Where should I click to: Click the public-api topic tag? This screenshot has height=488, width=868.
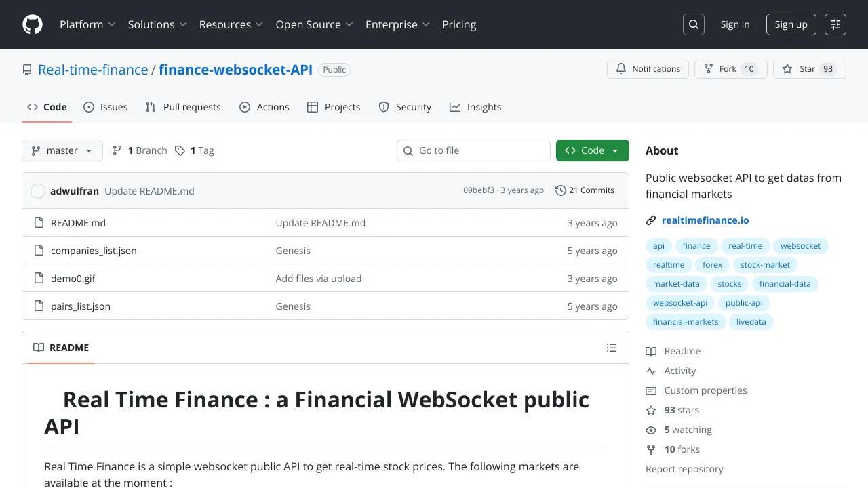pyautogui.click(x=744, y=303)
